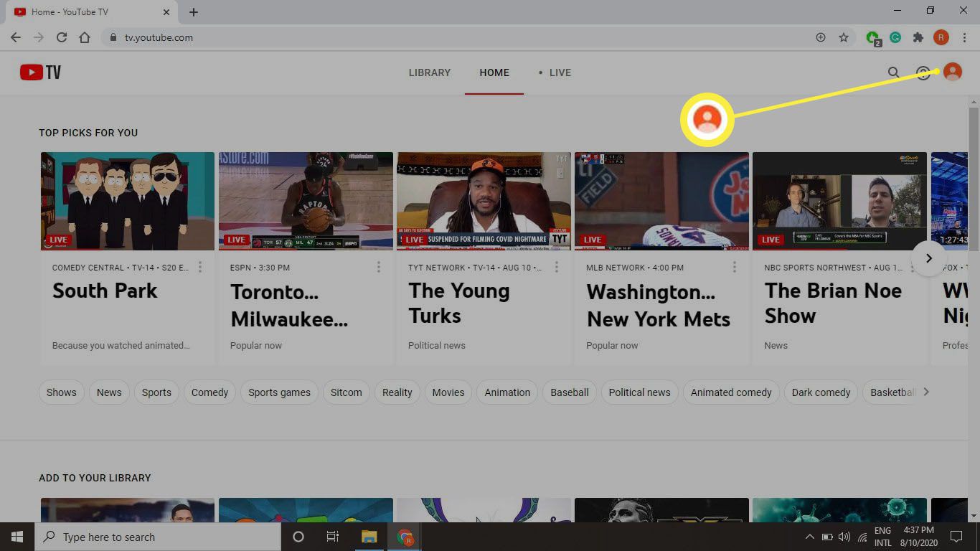The width and height of the screenshot is (980, 551).
Task: Click the tv.youtube.com address bar
Action: point(459,37)
